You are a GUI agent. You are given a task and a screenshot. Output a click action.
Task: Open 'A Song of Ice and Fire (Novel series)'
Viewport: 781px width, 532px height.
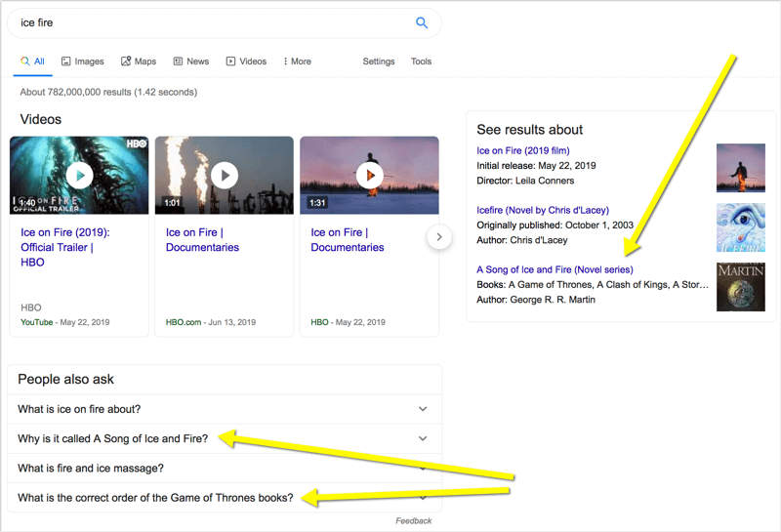click(x=555, y=269)
